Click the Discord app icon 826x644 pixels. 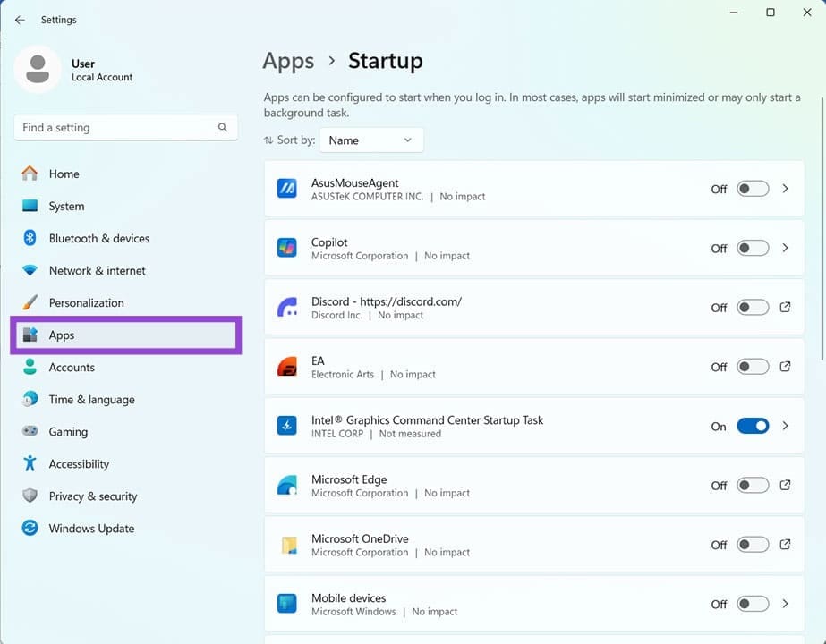(x=287, y=308)
